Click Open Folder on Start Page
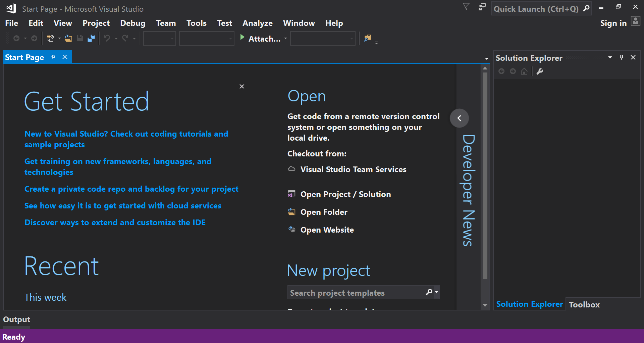644x343 pixels. pyautogui.click(x=318, y=212)
